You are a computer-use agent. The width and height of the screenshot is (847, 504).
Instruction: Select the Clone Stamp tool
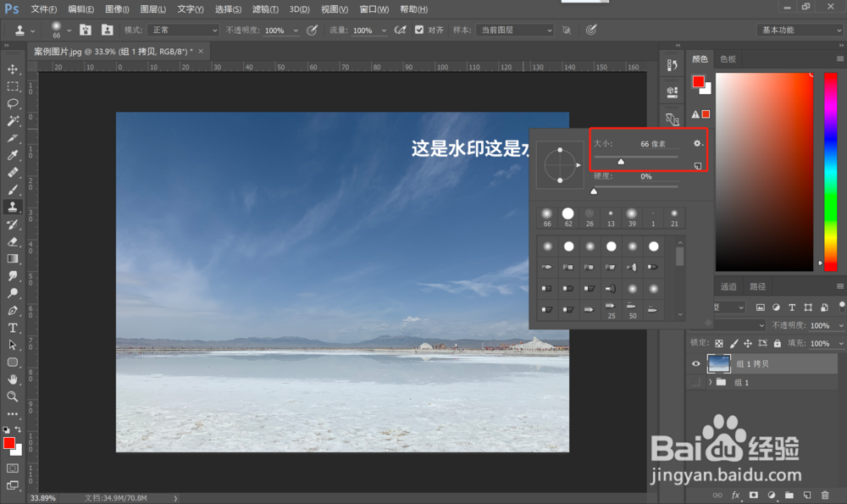(13, 207)
